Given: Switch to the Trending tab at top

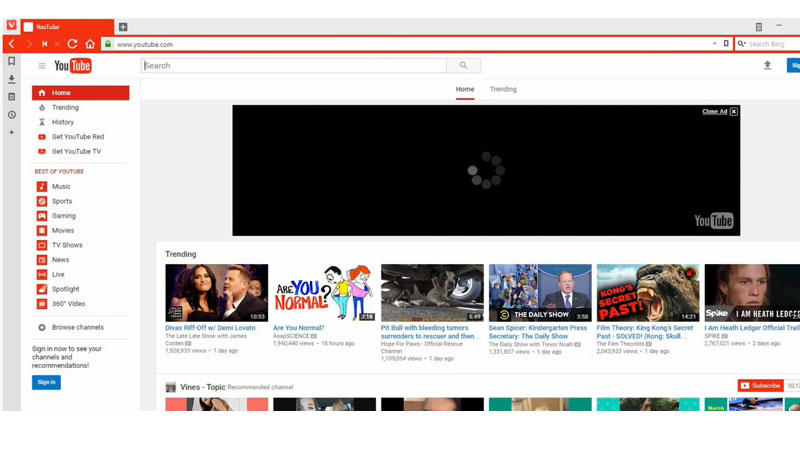Looking at the screenshot, I should (503, 89).
